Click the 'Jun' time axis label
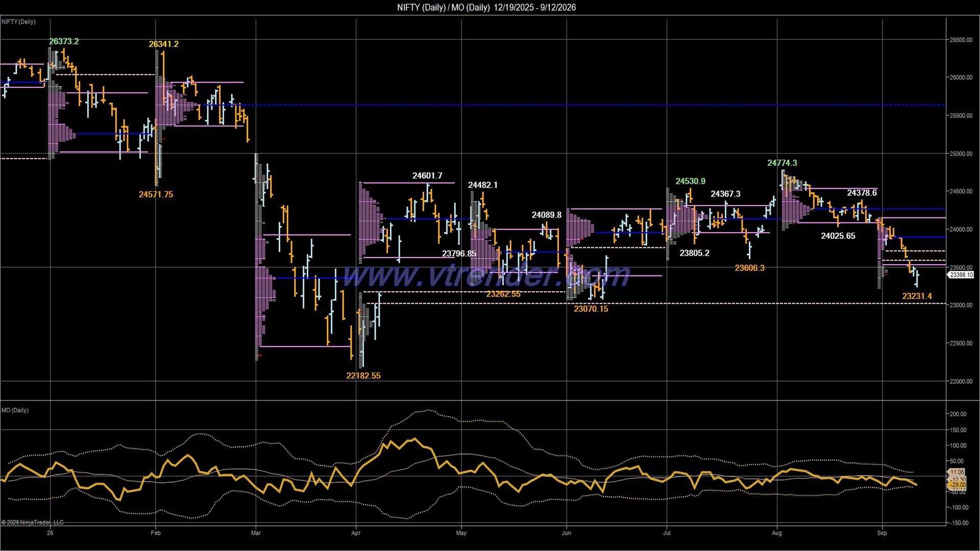980x551 pixels. pyautogui.click(x=567, y=533)
